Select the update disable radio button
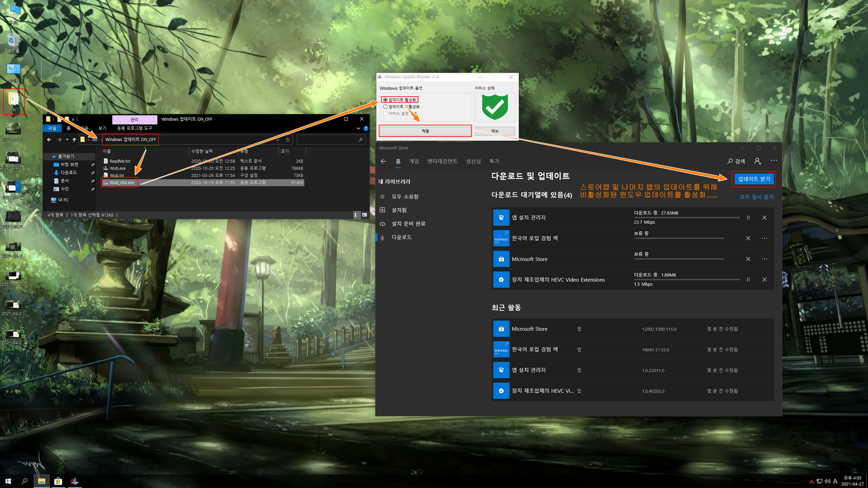 pyautogui.click(x=386, y=107)
